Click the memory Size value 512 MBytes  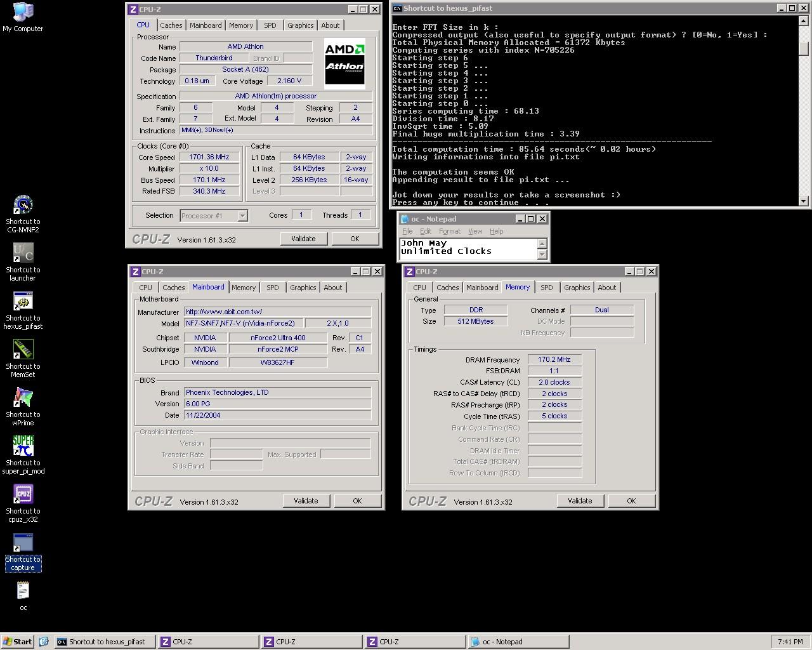476,321
